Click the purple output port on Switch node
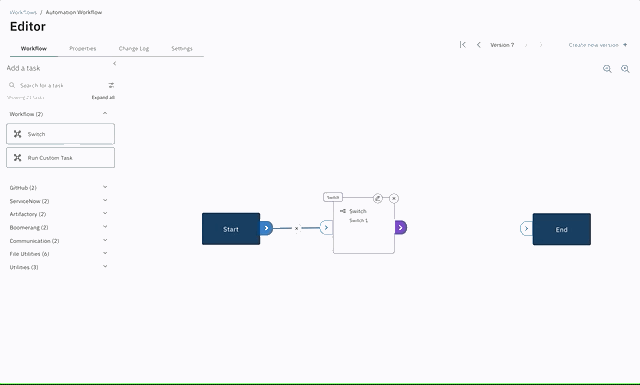Screen dimensions: 640x385 (x=401, y=227)
